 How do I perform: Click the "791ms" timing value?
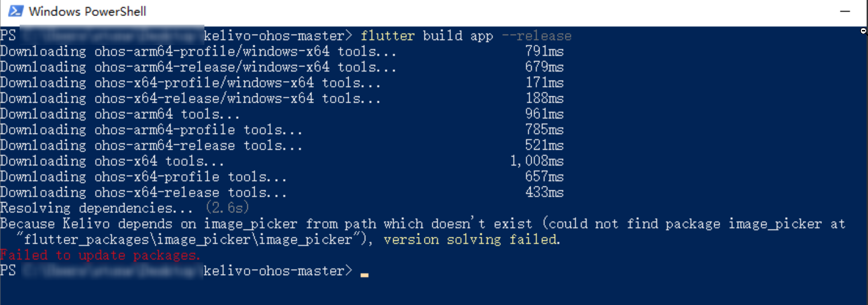coord(544,52)
